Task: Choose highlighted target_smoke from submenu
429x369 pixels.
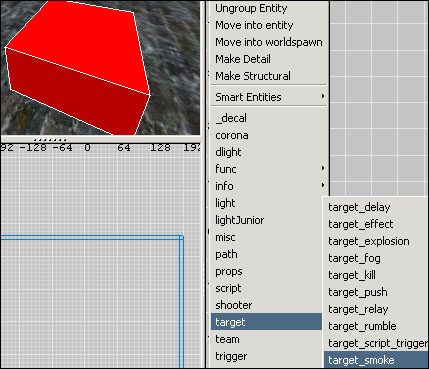Action: tap(376, 360)
